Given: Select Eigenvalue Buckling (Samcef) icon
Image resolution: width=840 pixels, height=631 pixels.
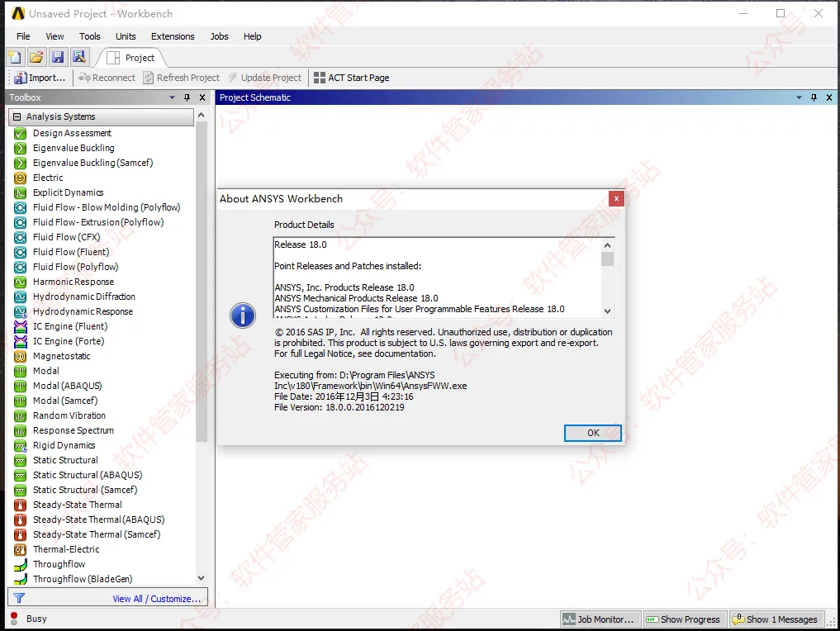Looking at the screenshot, I should (21, 163).
